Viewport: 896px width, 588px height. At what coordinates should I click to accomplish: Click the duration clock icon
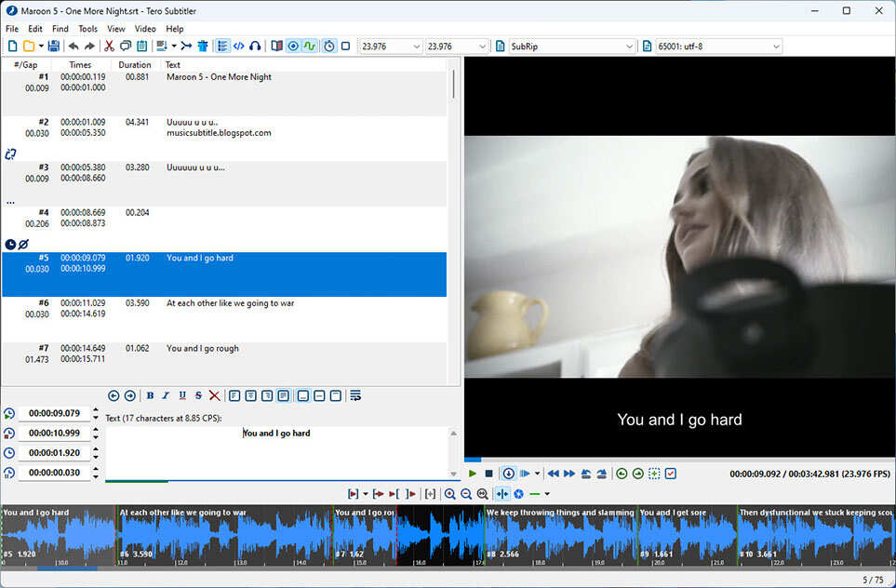pyautogui.click(x=9, y=453)
